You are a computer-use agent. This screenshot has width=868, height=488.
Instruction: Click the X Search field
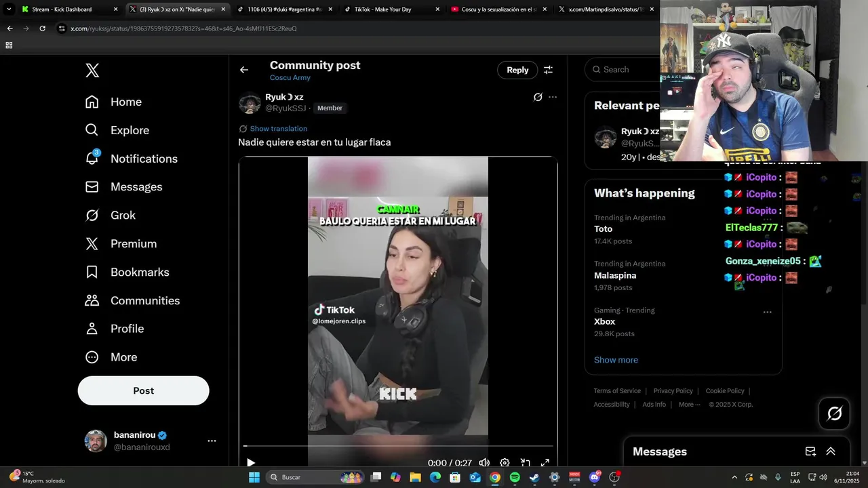coord(624,69)
